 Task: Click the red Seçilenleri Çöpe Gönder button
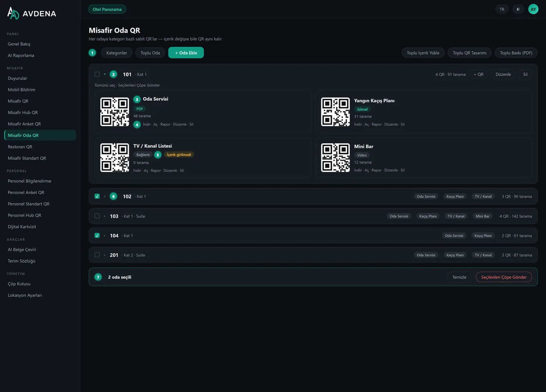point(503,277)
